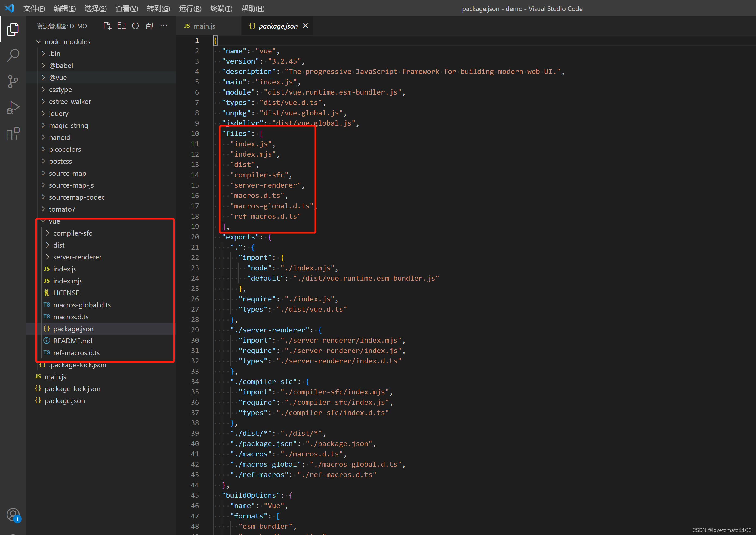Open the Run and Debug view
Screen dimensions: 756x535
13,107
